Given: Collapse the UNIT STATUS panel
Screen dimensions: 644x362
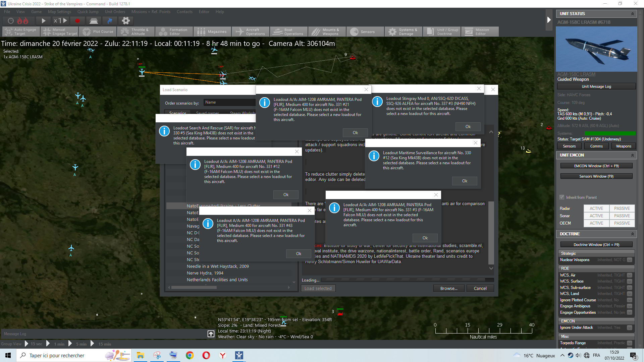Looking at the screenshot, I should coord(633,14).
